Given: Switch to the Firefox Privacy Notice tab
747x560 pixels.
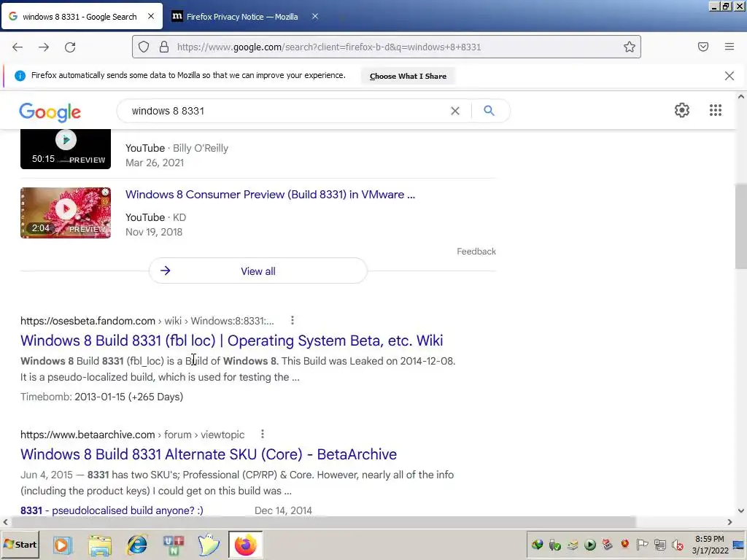Looking at the screenshot, I should pyautogui.click(x=242, y=17).
